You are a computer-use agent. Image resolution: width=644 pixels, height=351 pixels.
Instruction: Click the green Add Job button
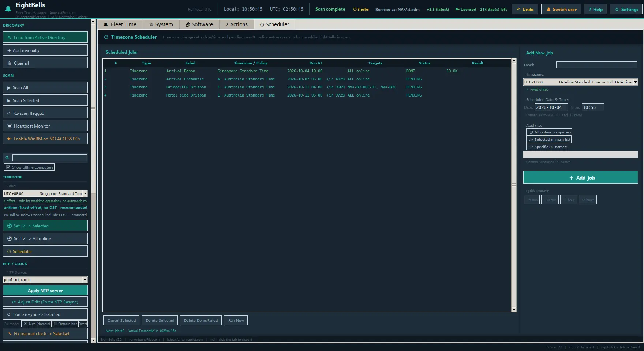(581, 177)
